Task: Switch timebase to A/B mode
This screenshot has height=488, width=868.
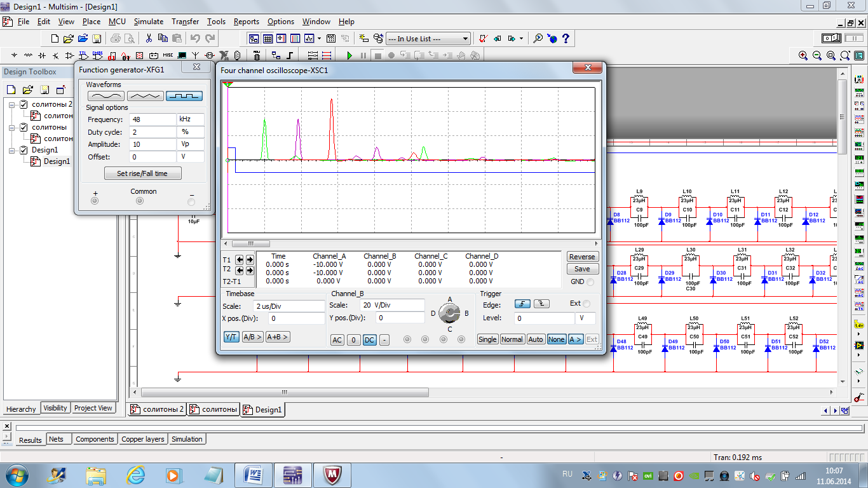Action: click(x=252, y=337)
